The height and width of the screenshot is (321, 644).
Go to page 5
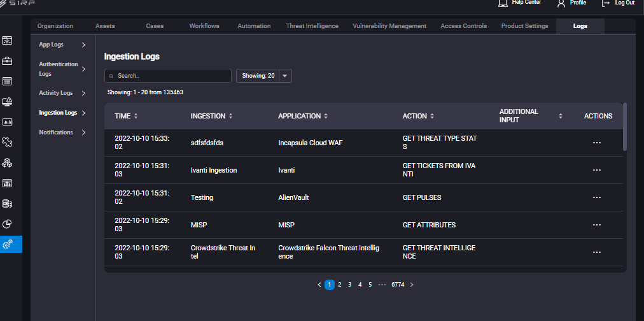click(x=370, y=285)
